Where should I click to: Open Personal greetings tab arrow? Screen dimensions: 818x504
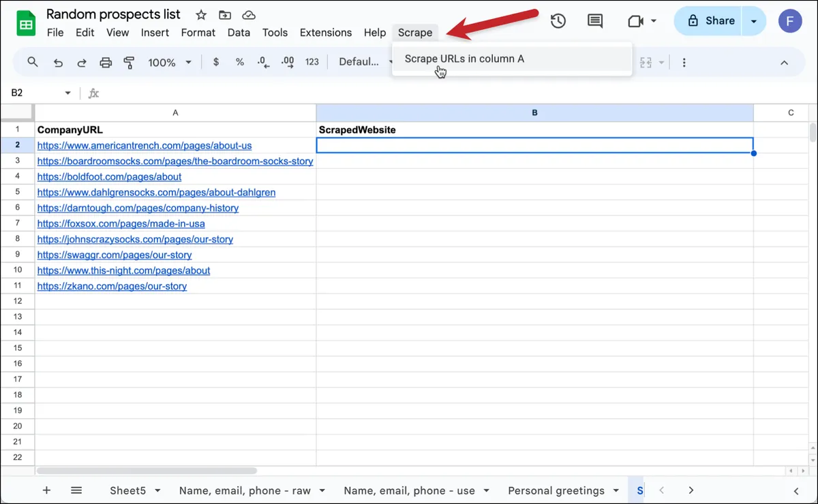point(616,491)
